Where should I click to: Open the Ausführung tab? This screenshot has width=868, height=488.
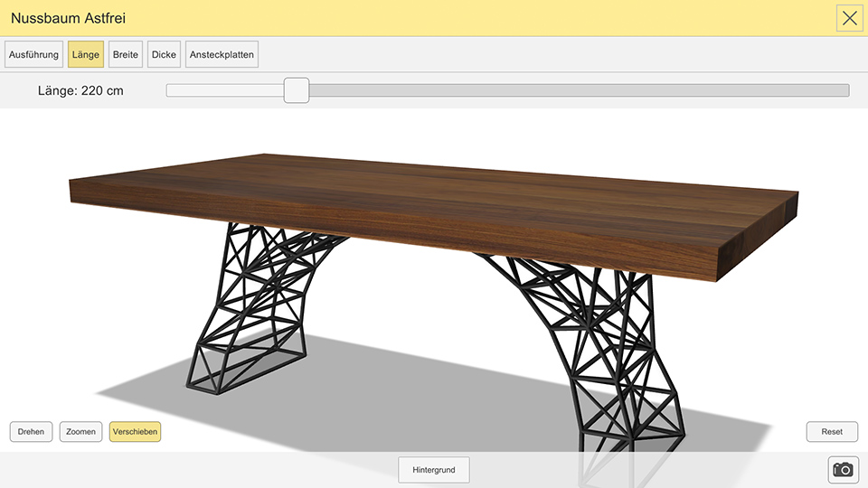(x=33, y=55)
